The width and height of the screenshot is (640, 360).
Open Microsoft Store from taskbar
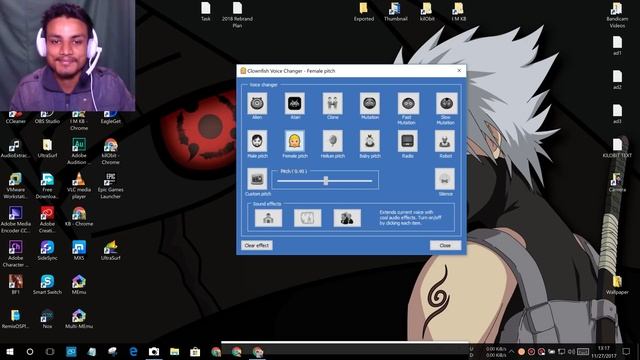[195, 351]
